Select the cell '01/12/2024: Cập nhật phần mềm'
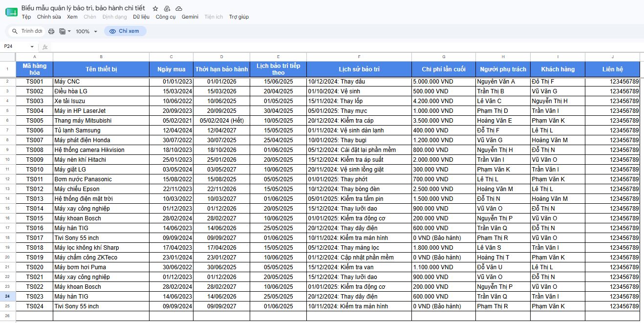644x323 pixels. [359, 258]
